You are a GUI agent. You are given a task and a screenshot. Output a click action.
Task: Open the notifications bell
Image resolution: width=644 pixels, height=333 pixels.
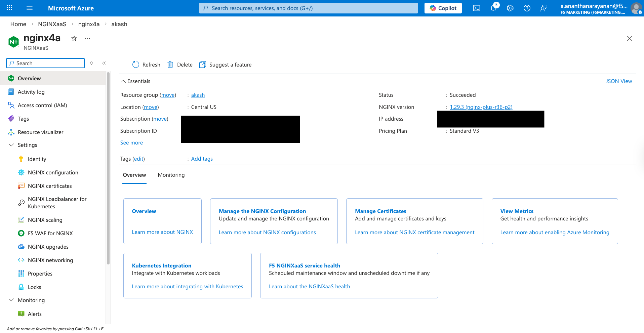pos(493,8)
